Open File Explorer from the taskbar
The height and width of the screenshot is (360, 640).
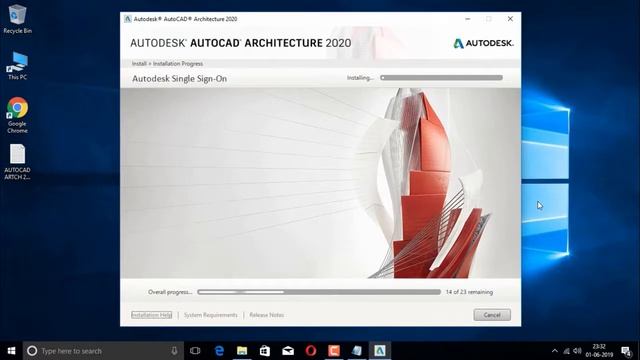[242, 351]
